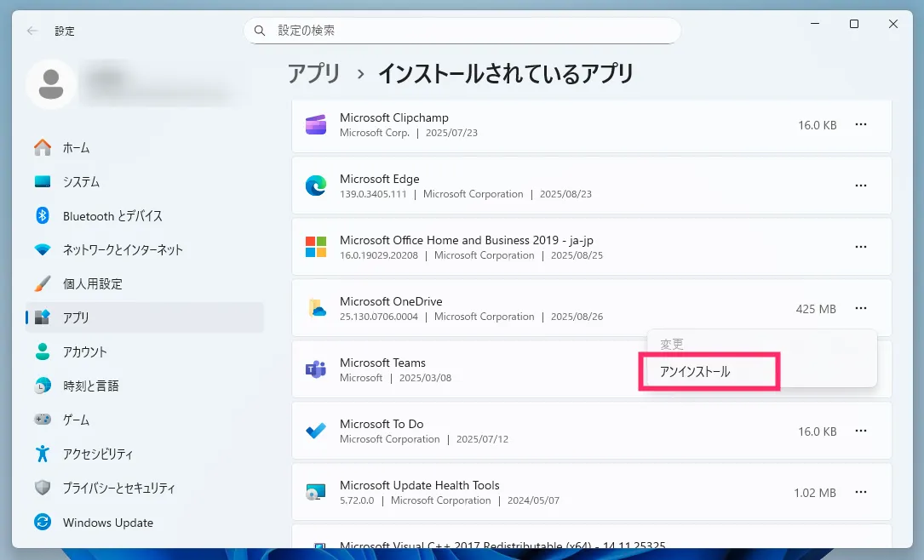The height and width of the screenshot is (560, 924).
Task: Click the Windows Update sync icon
Action: pyautogui.click(x=43, y=522)
